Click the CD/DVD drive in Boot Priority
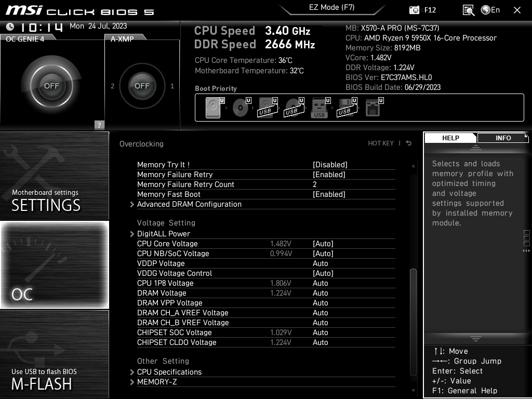The image size is (532, 399). coord(241,108)
